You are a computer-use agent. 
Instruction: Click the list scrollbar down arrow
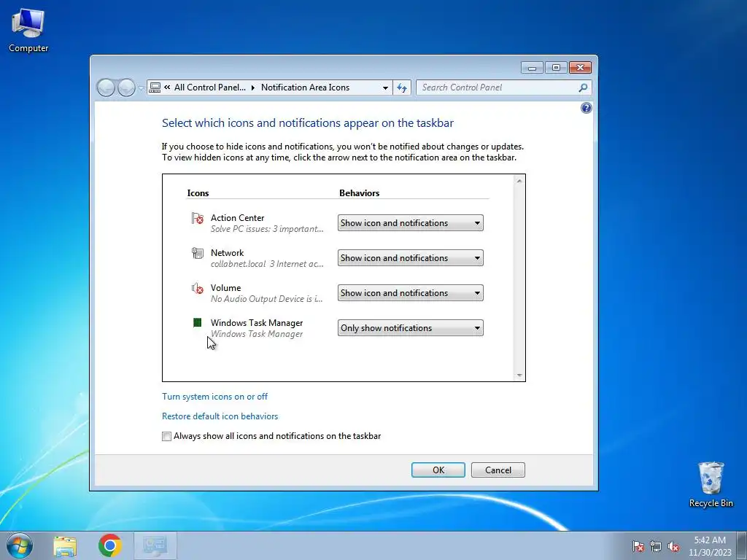[519, 376]
